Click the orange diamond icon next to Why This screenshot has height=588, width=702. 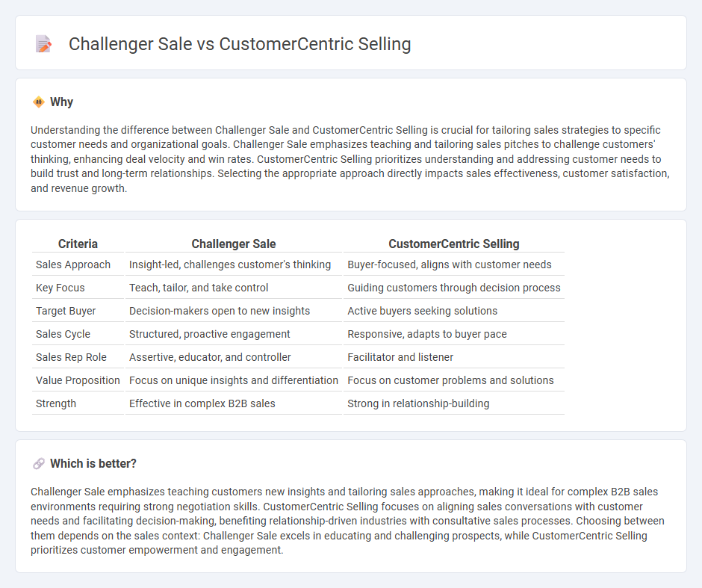pyautogui.click(x=39, y=102)
